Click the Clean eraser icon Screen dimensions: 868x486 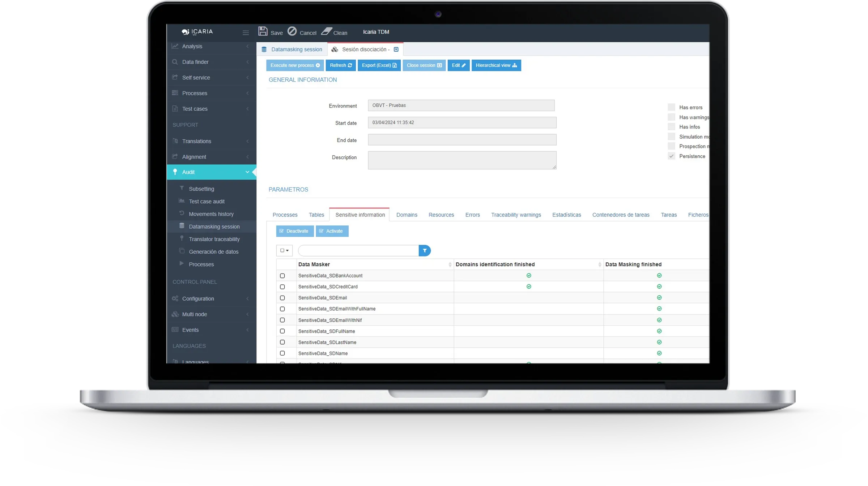click(x=327, y=31)
